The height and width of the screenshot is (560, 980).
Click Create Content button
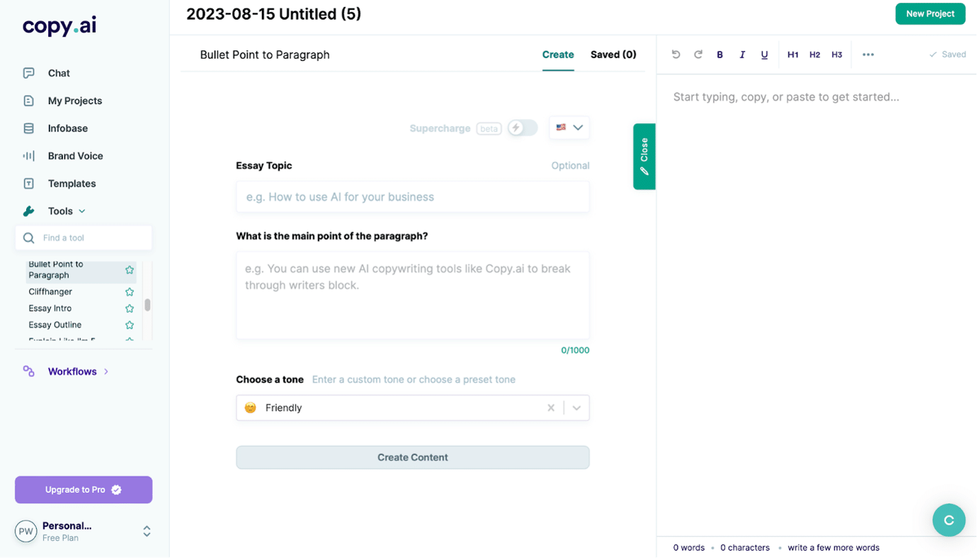tap(413, 459)
